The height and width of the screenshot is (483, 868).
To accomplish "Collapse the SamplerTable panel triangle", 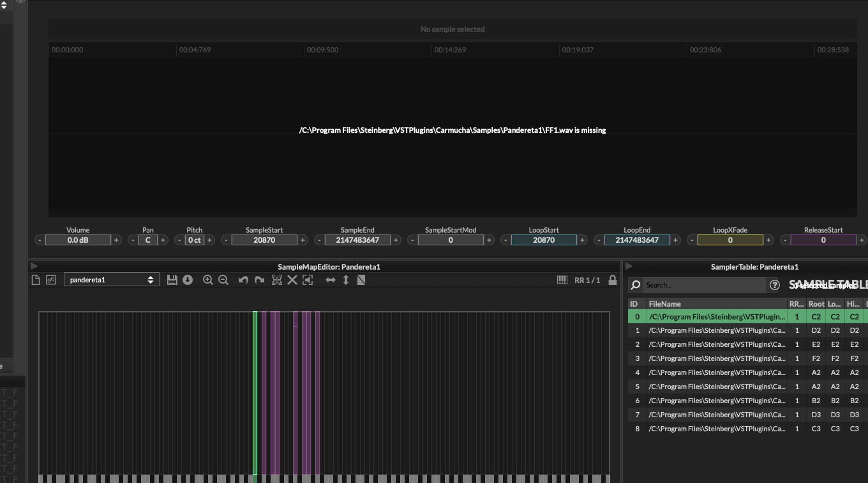I will click(x=629, y=266).
